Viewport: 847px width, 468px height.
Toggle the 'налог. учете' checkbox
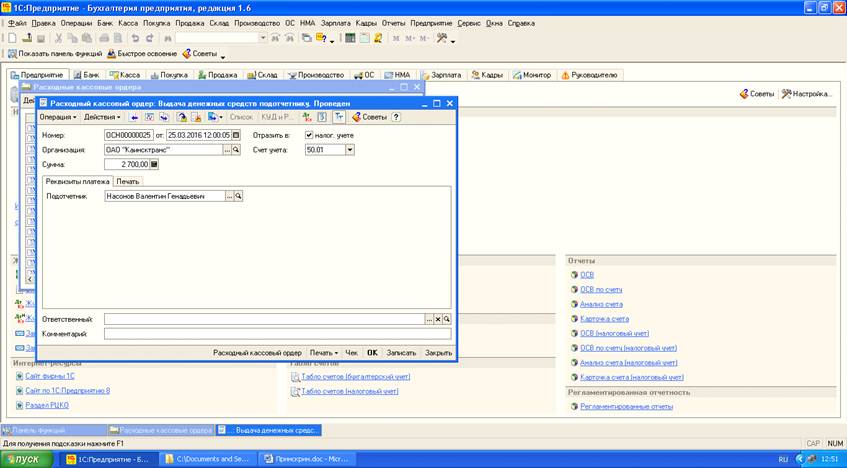[x=309, y=135]
